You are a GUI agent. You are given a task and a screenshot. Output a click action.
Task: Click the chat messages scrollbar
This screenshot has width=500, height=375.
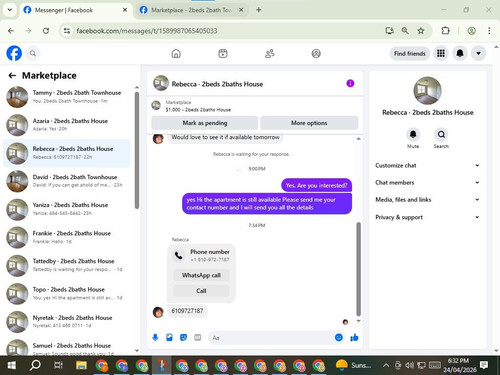tap(359, 269)
